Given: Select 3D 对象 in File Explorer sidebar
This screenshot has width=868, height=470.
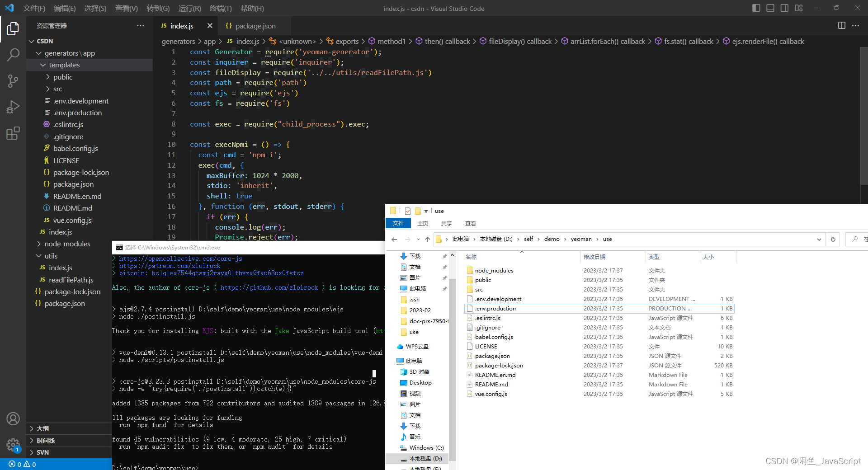Looking at the screenshot, I should [415, 372].
